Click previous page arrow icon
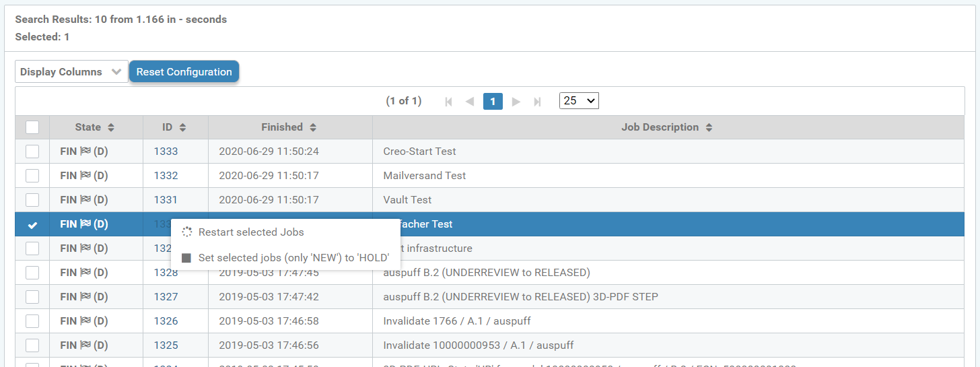980x367 pixels. pos(470,101)
